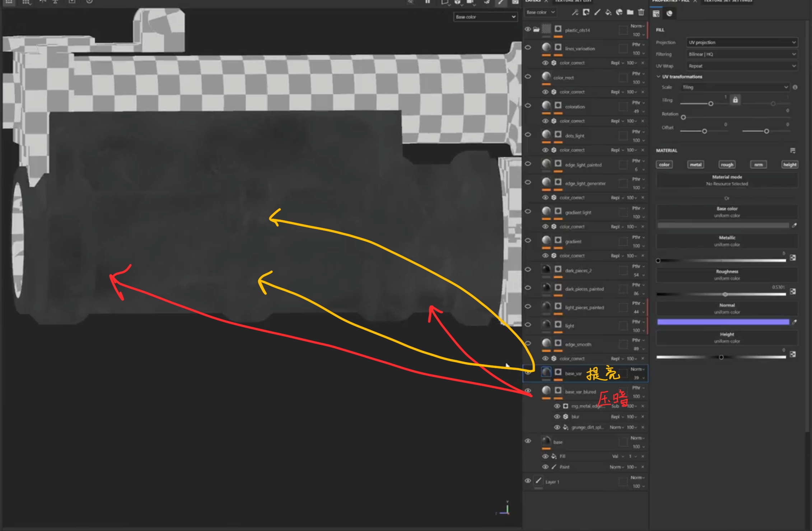Click the tiling lock ratio icon
Image resolution: width=812 pixels, height=531 pixels.
tap(735, 100)
